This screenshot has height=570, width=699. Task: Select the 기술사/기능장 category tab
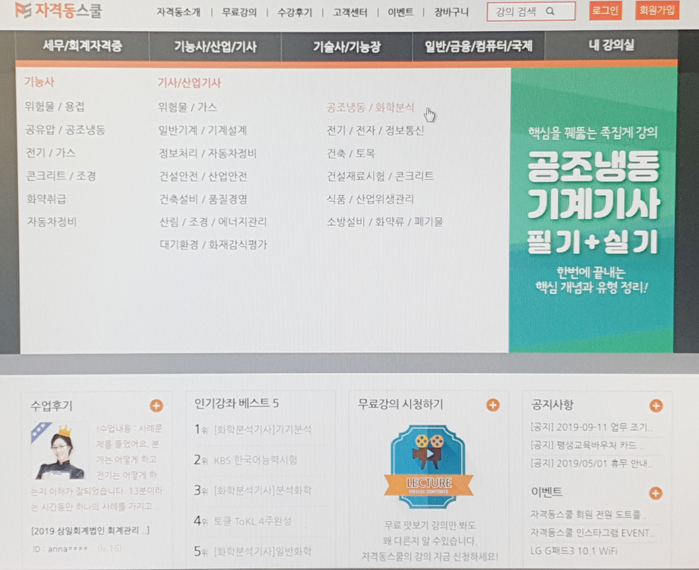click(x=347, y=46)
